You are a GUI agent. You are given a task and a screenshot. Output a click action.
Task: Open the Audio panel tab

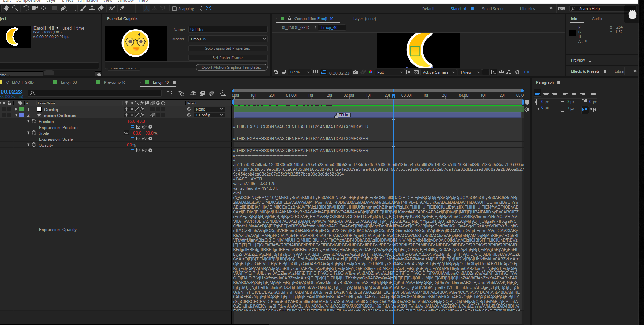point(597,19)
